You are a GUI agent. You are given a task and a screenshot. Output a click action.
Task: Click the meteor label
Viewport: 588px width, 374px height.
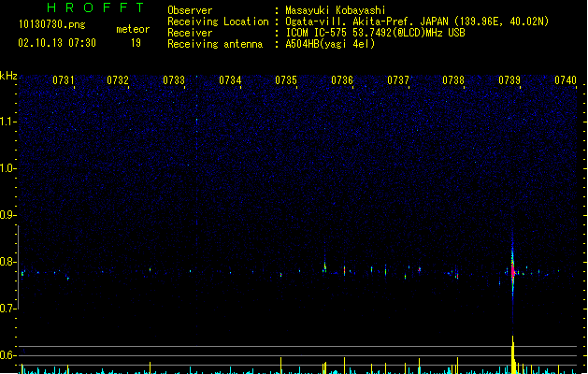pyautogui.click(x=133, y=29)
